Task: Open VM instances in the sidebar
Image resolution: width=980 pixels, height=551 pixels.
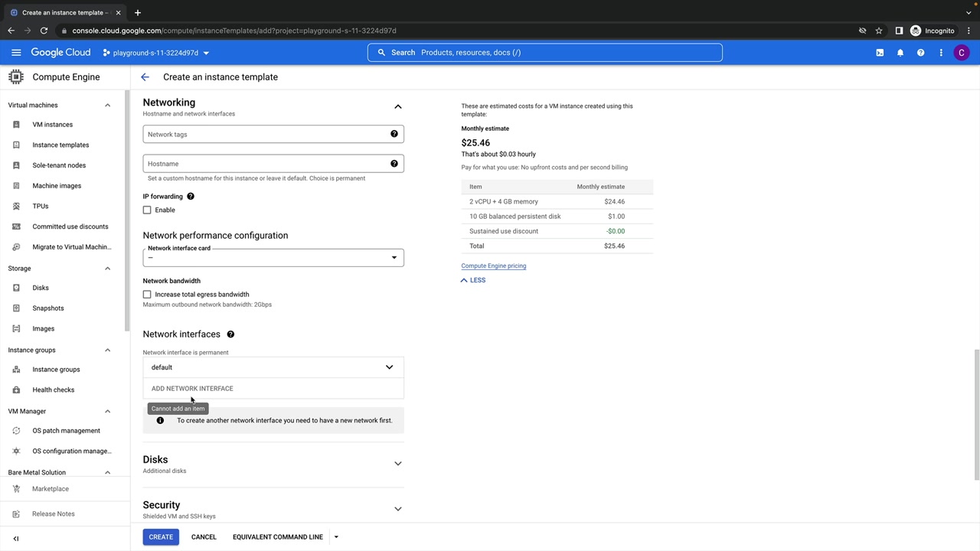Action: (52, 125)
